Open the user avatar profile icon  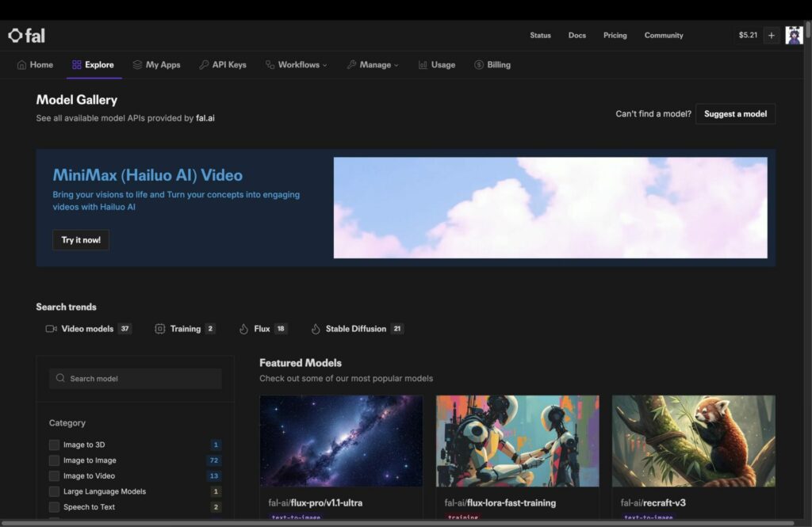(x=793, y=36)
